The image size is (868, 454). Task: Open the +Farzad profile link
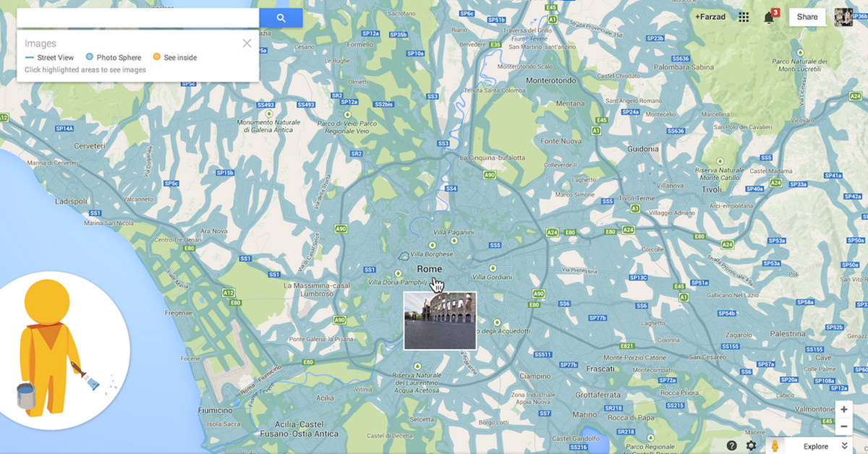click(x=710, y=17)
